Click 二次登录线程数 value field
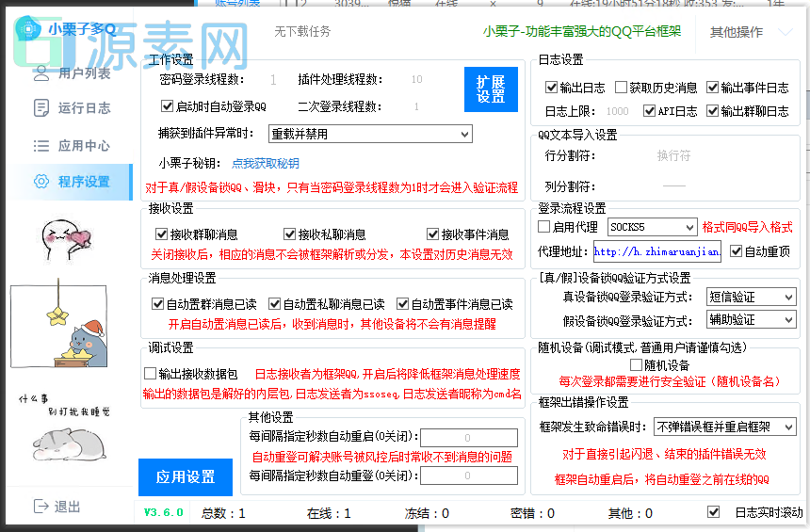This screenshot has height=532, width=810. coord(417,106)
